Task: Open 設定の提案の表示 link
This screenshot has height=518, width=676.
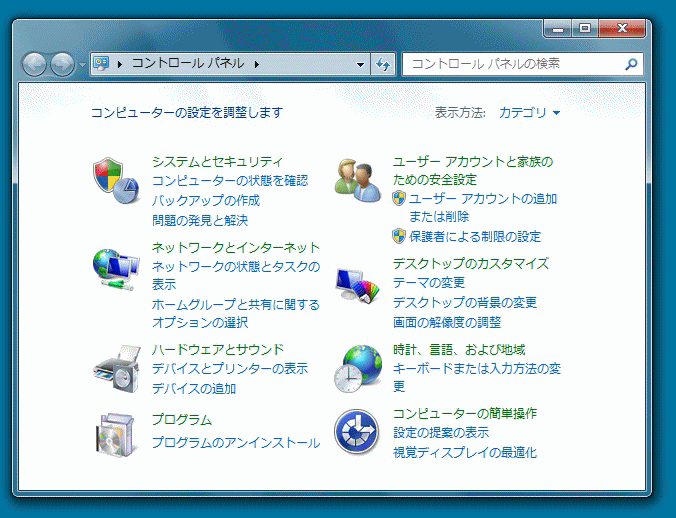Action: click(441, 432)
